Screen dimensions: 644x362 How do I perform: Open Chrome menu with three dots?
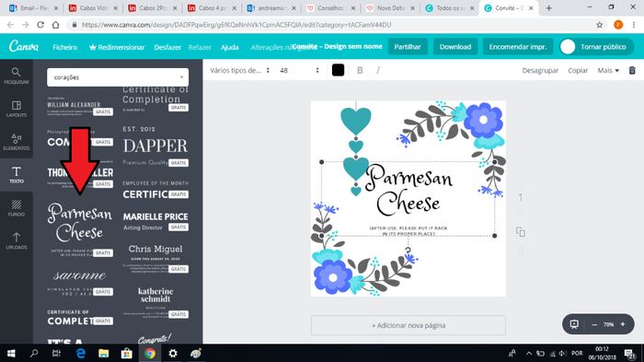click(634, 25)
